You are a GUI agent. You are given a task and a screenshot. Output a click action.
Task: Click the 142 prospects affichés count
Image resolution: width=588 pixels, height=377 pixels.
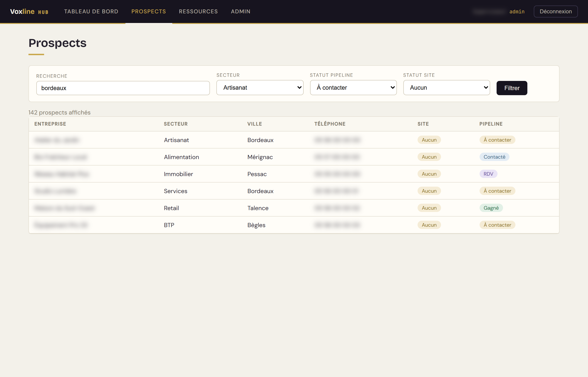(59, 112)
